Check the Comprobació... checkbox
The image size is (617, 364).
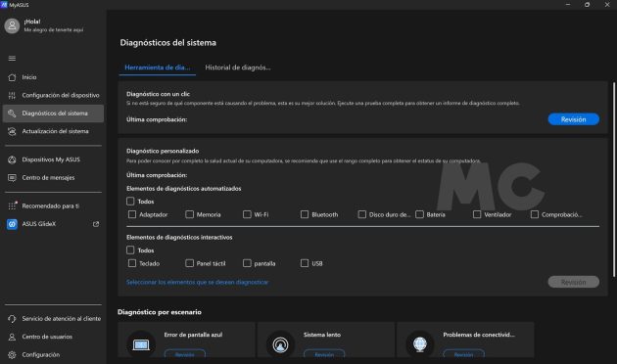[535, 214]
